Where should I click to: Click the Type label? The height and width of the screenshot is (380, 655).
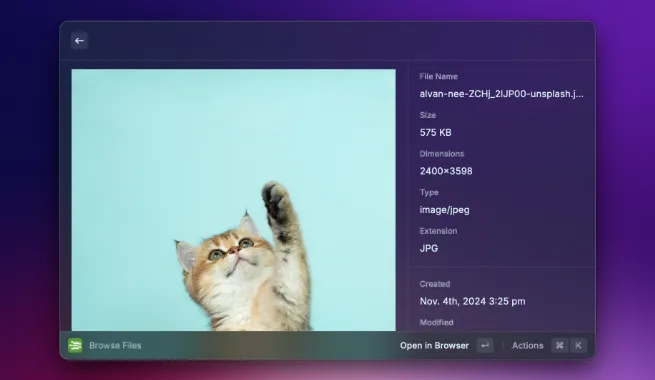[429, 192]
